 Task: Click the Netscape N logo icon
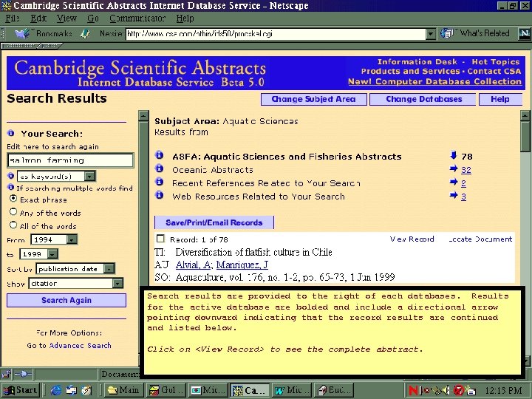coord(524,33)
